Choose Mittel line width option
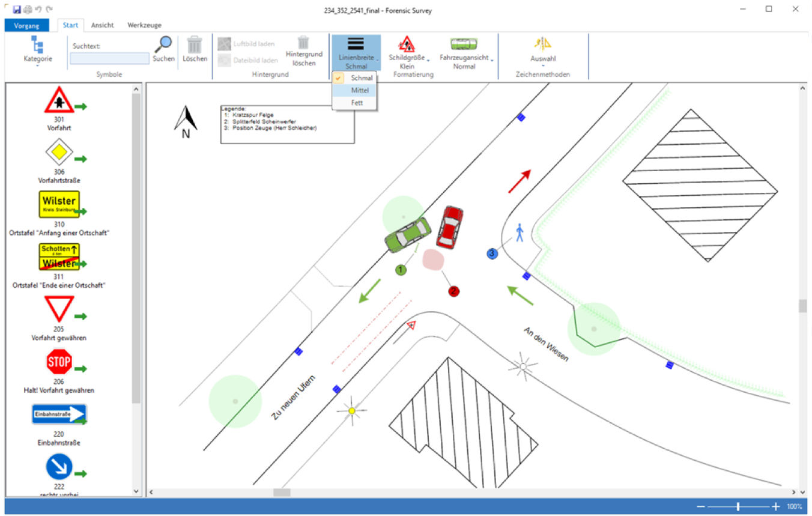The image size is (812, 516). pyautogui.click(x=360, y=90)
